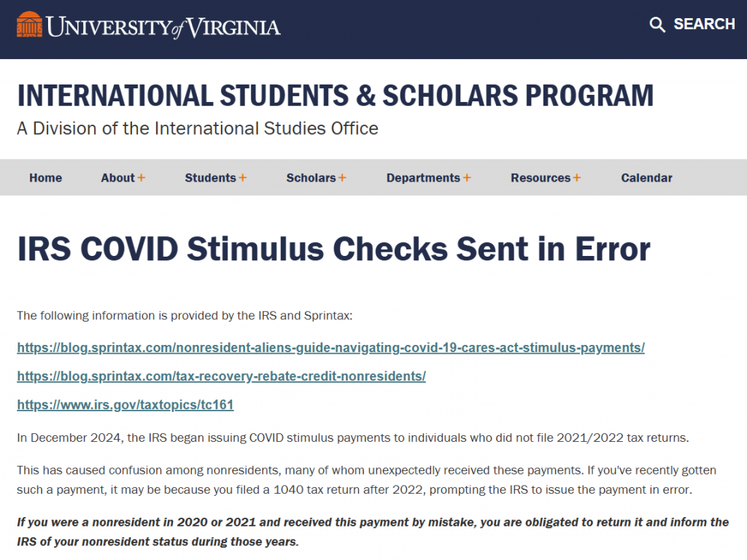Expand the Departments menu plus icon
747x560 pixels.
(x=467, y=178)
